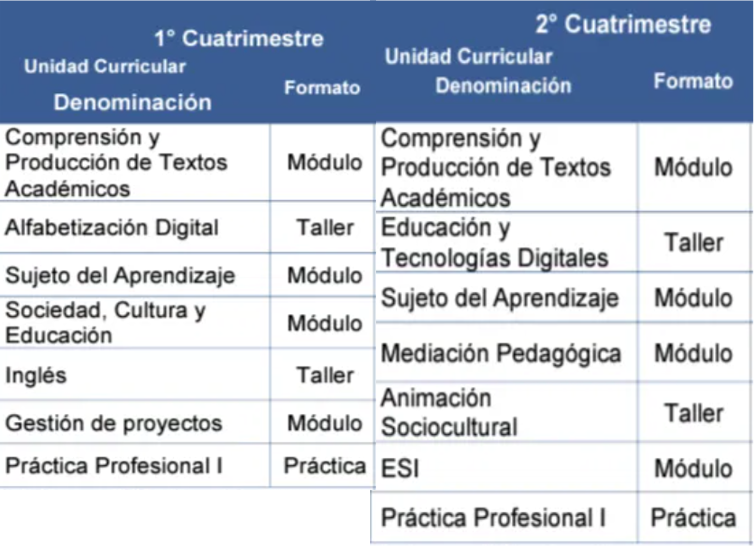
Task: Select the Módulo format cell beside ESI
Action: [693, 468]
